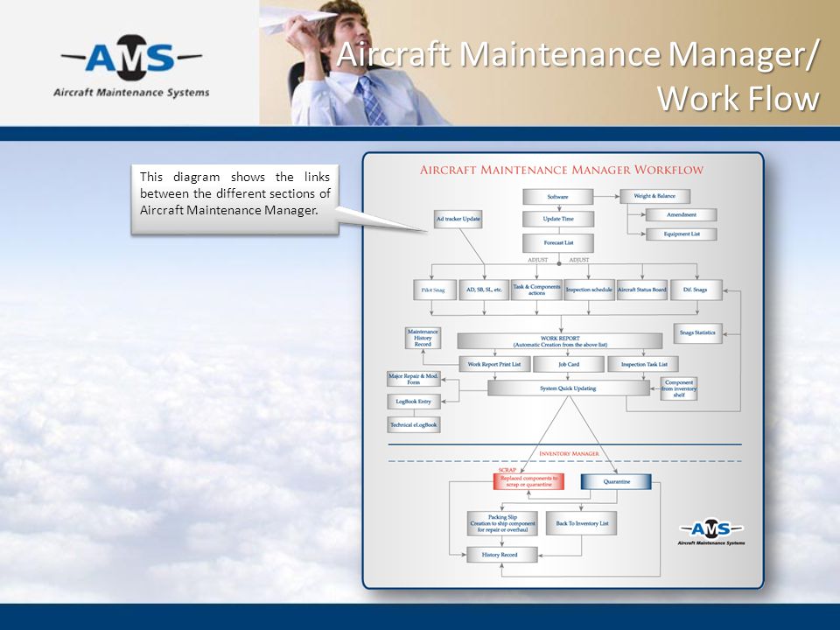
Task: Select the 'Job Card' box
Action: tap(569, 364)
